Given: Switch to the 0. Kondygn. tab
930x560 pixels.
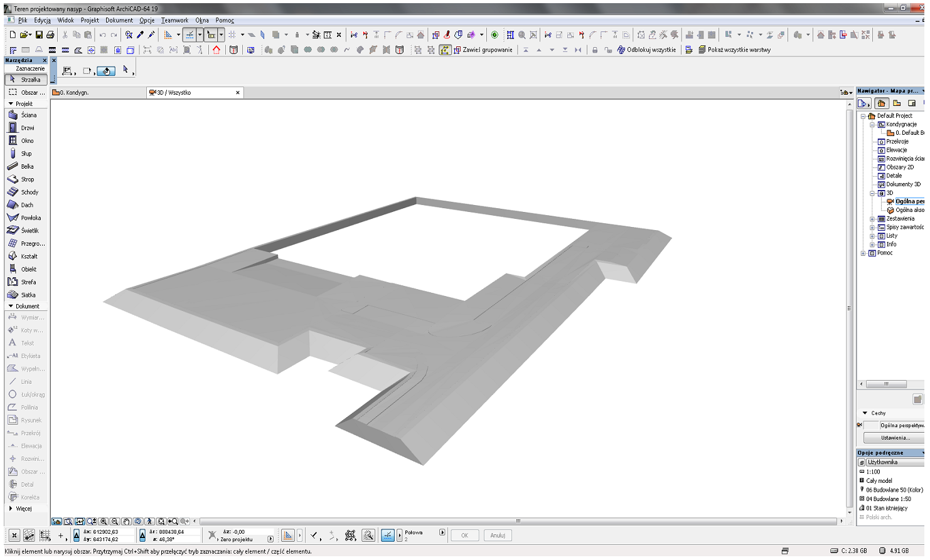Looking at the screenshot, I should click(74, 93).
